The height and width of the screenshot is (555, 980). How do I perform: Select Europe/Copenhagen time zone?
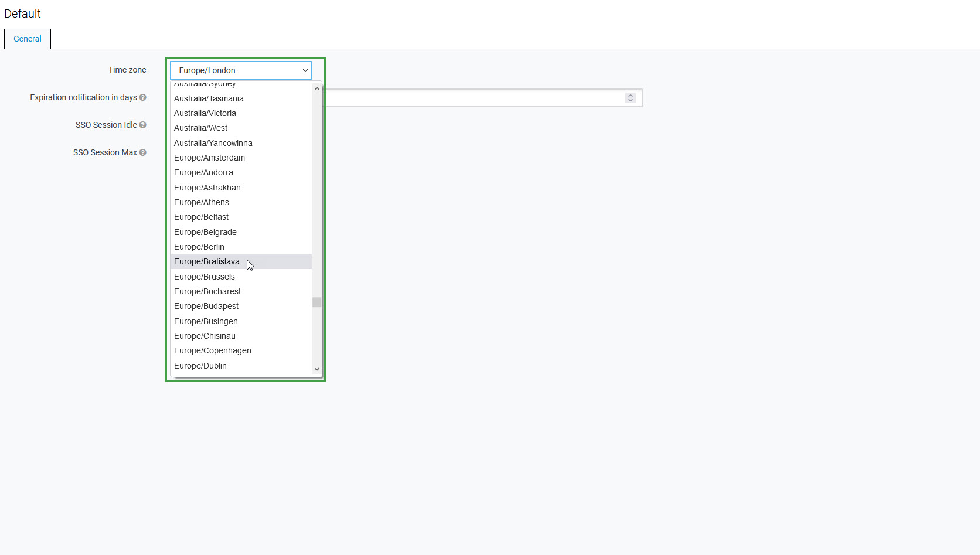point(213,351)
